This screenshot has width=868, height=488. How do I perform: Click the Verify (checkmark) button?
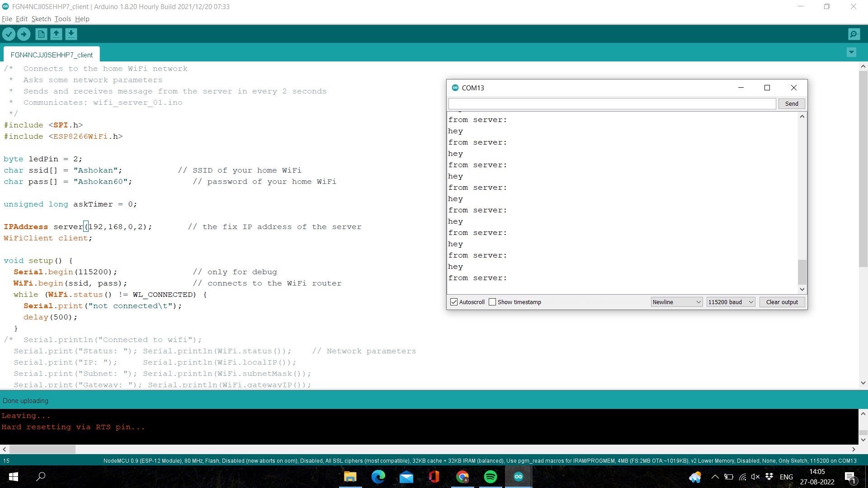[x=9, y=34]
